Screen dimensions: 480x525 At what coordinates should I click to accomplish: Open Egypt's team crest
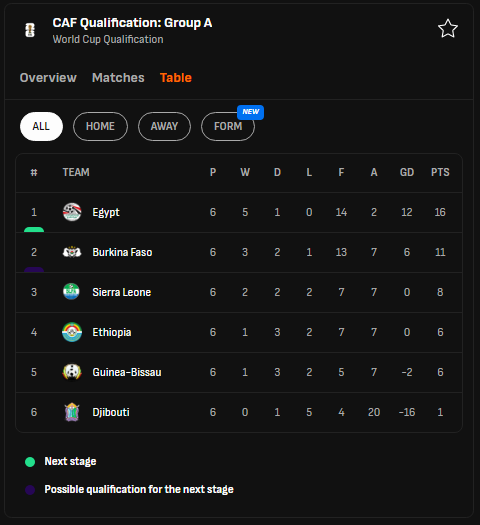[x=72, y=212]
